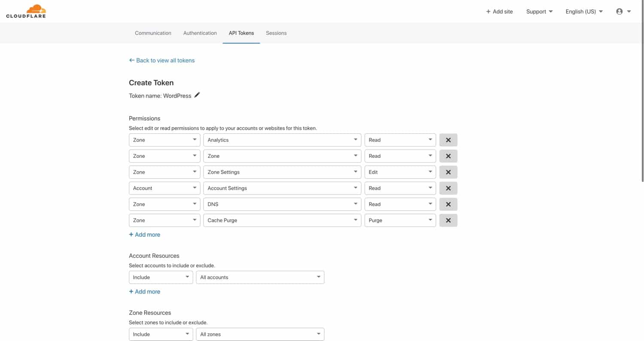This screenshot has height=341, width=644.
Task: Expand the All zones selector
Action: pos(260,334)
